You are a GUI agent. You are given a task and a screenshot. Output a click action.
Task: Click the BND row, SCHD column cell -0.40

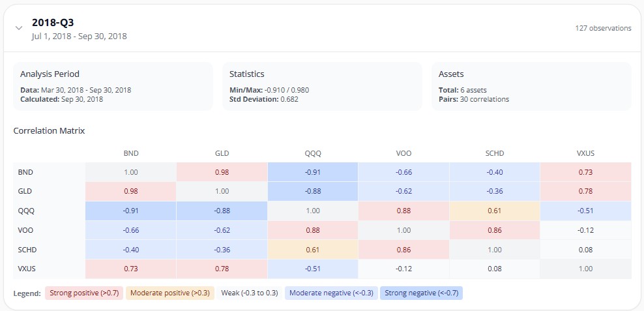click(x=495, y=172)
